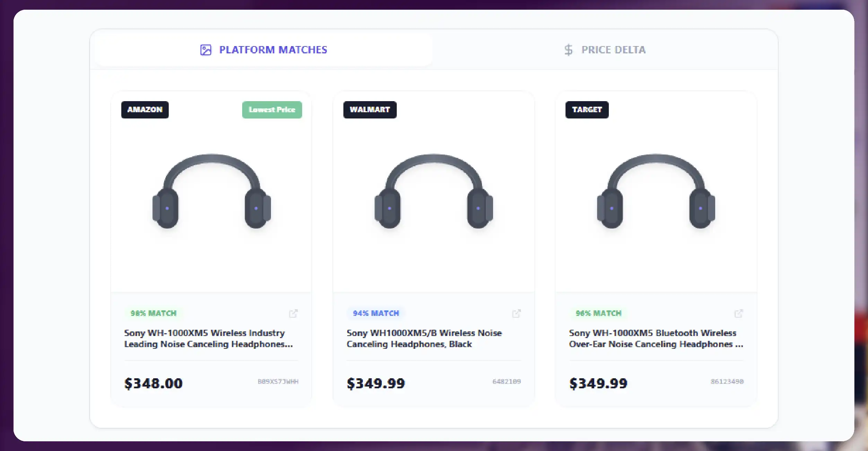Click the Amazon headphones product image

point(211,191)
